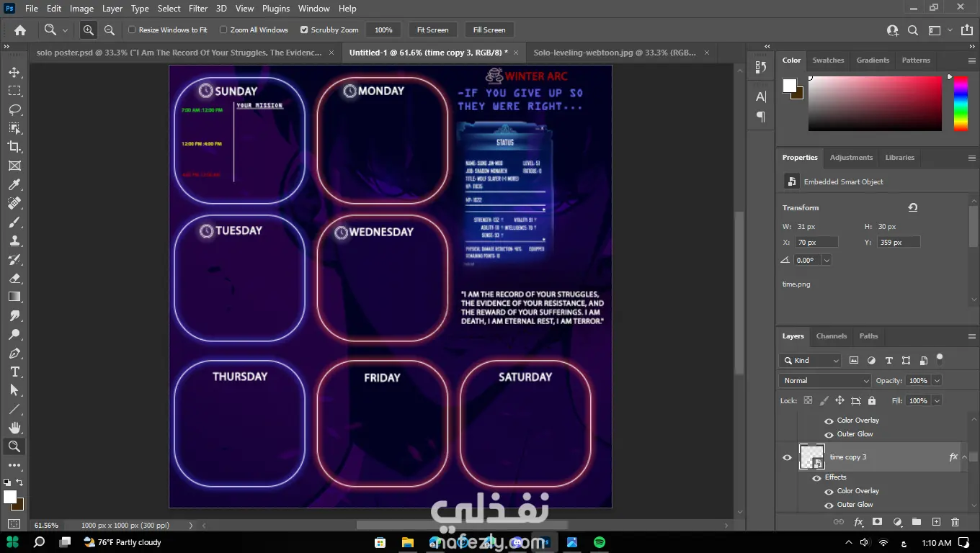
Task: Open the Color panel options menu
Action: [972, 60]
